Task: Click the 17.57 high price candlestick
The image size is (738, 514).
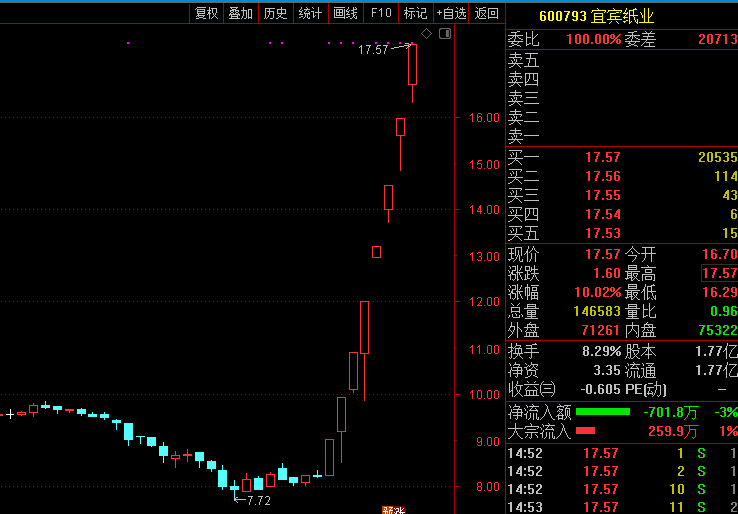Action: pyautogui.click(x=412, y=66)
